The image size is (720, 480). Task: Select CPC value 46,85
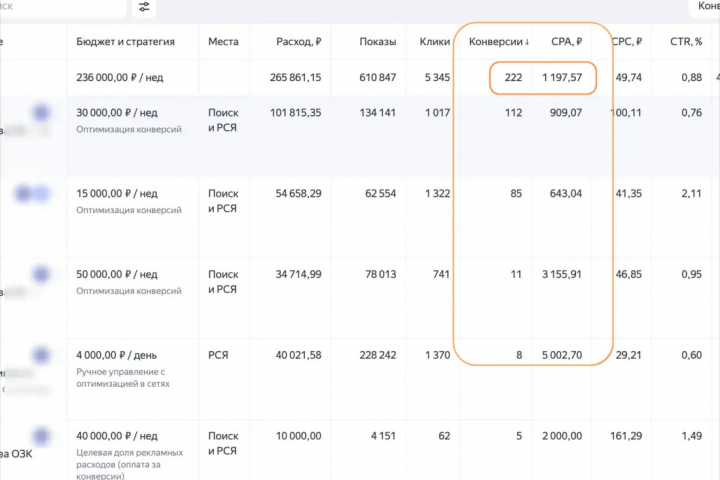pyautogui.click(x=629, y=275)
